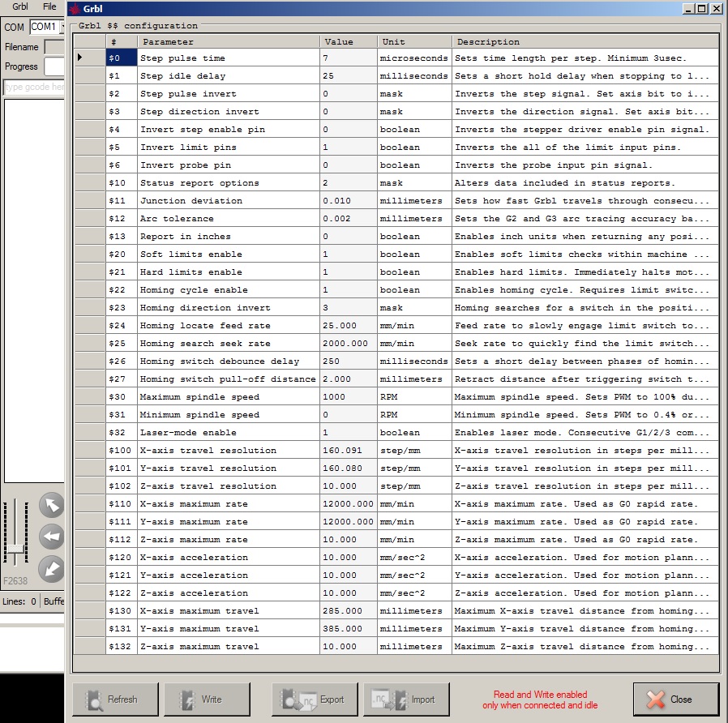Click Homing cycle enable value cell

349,289
